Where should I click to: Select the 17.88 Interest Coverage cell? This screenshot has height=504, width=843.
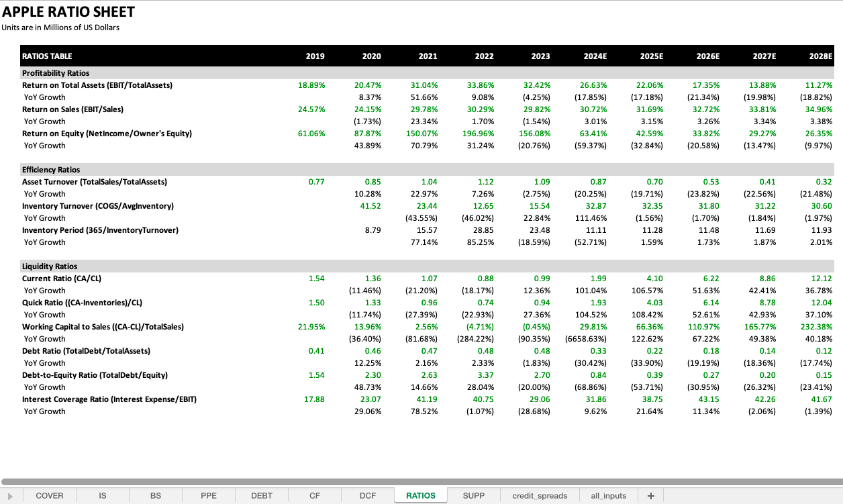[x=315, y=399]
